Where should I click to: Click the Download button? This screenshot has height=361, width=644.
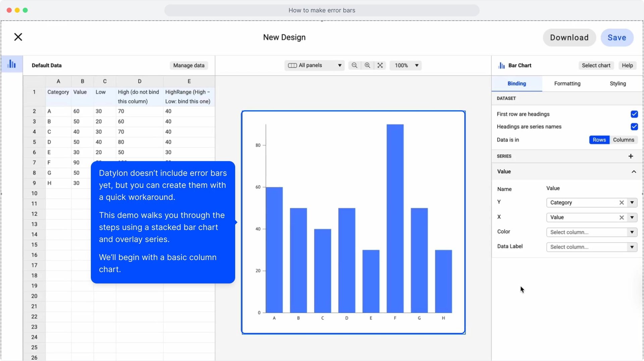click(569, 38)
